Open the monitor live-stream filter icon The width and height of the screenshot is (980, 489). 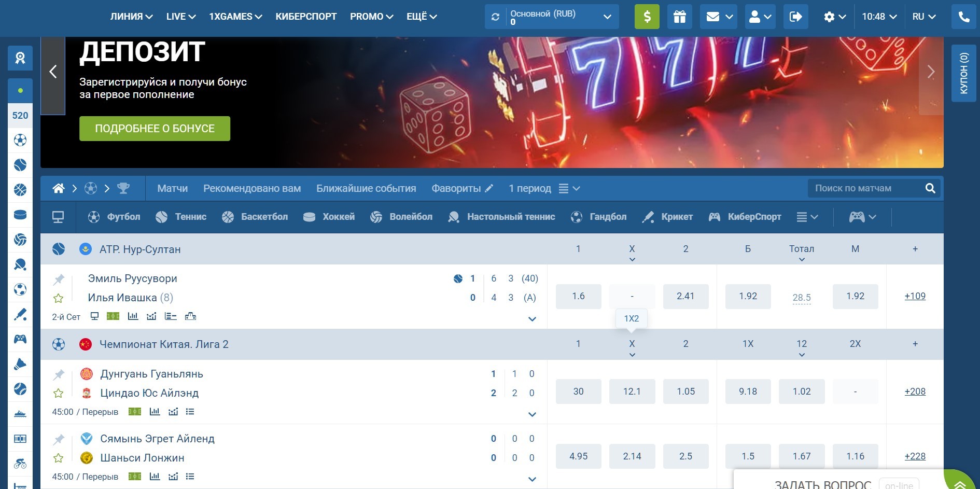pos(58,217)
